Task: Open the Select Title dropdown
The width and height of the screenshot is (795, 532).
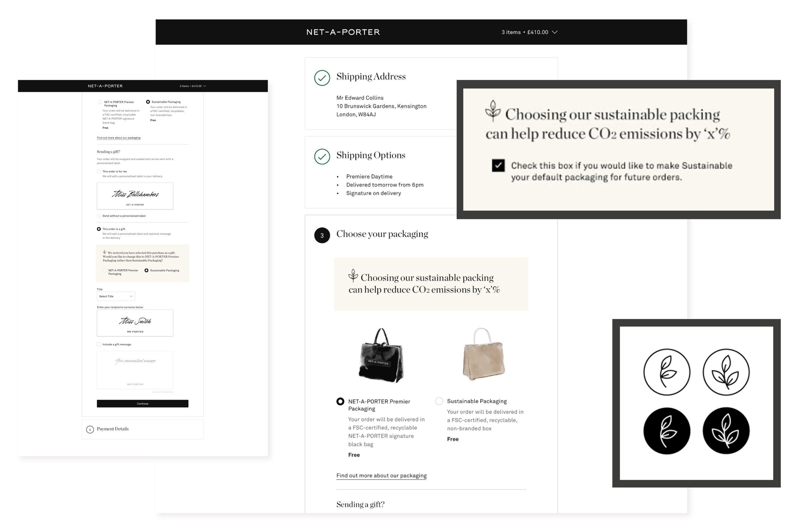Action: click(116, 296)
